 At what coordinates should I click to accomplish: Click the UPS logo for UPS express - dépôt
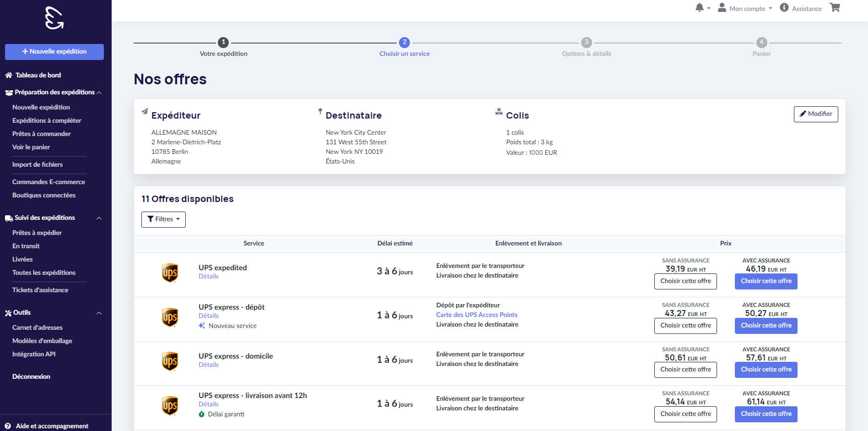[x=170, y=317]
